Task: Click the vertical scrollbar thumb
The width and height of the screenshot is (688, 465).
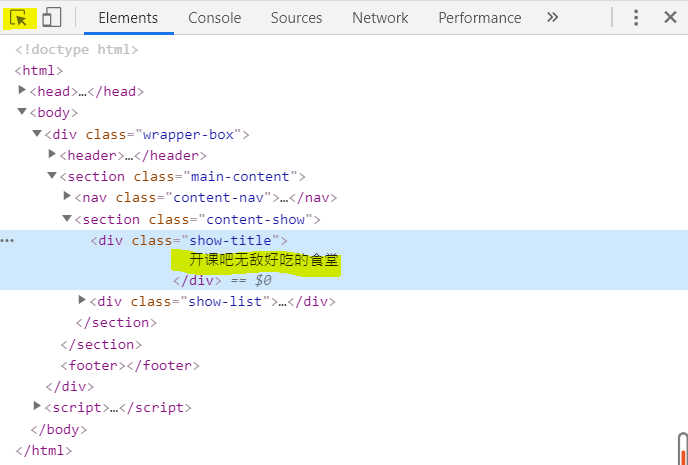Action: [683, 448]
